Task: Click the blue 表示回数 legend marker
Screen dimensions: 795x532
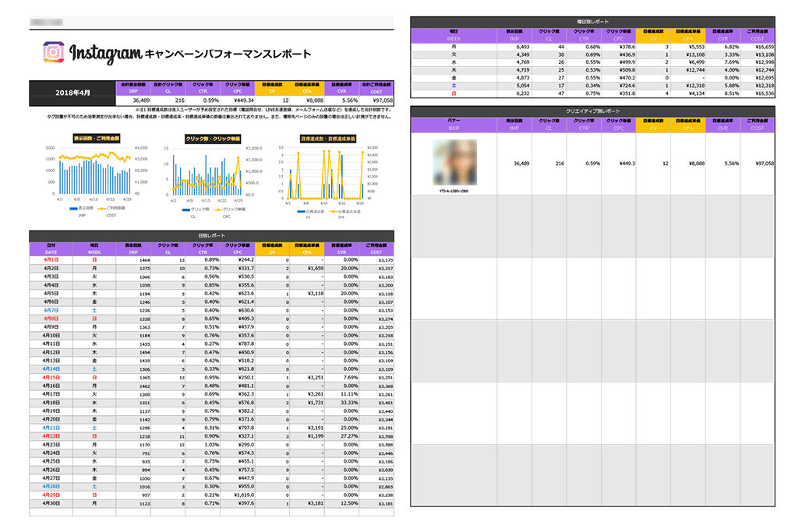Action: (73, 209)
